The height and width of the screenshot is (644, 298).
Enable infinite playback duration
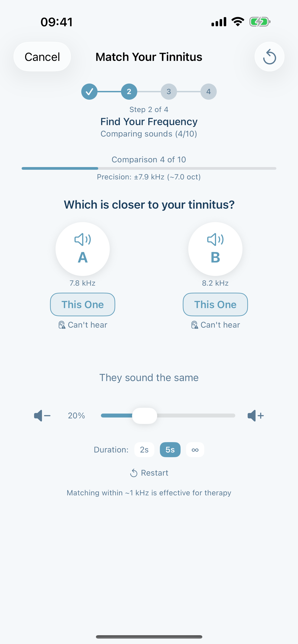tap(195, 450)
